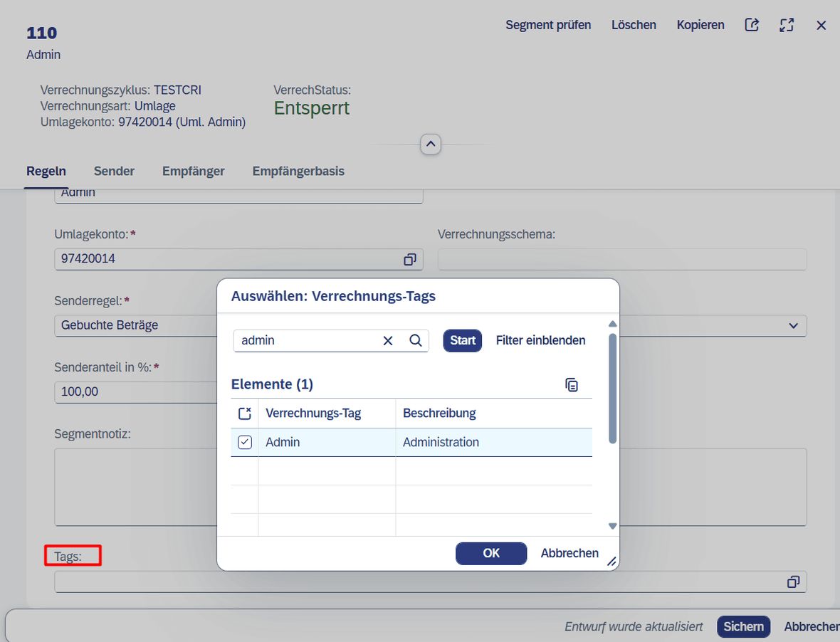Screen dimensions: 840x642
Task: Click the share/export icon in header
Action: [752, 25]
